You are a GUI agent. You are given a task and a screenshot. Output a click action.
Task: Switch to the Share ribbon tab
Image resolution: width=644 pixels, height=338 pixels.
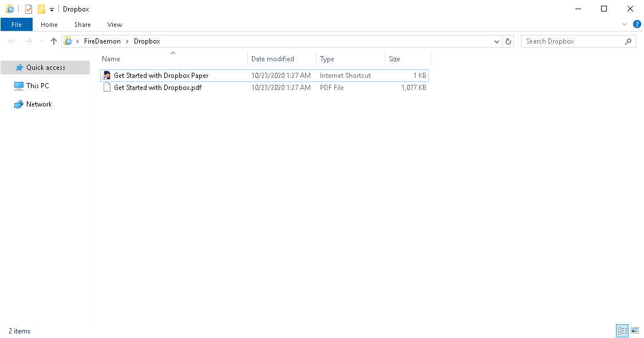[x=82, y=25]
